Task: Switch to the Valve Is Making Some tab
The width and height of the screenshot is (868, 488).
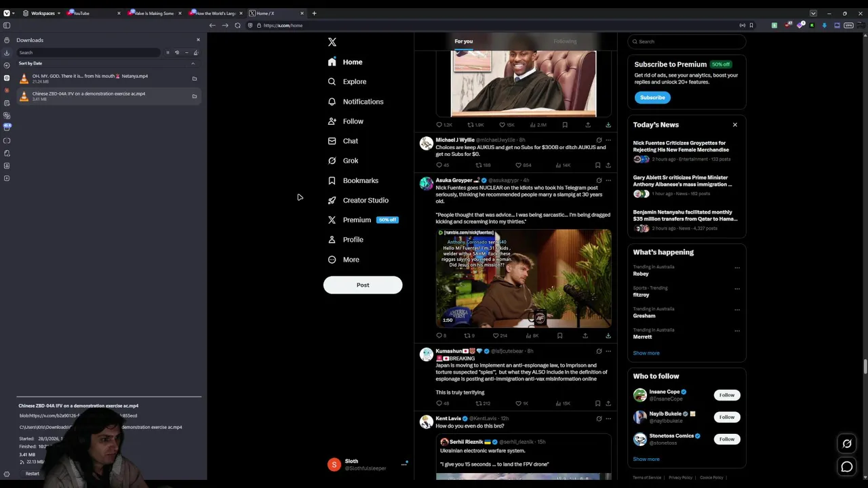Action: coord(155,13)
